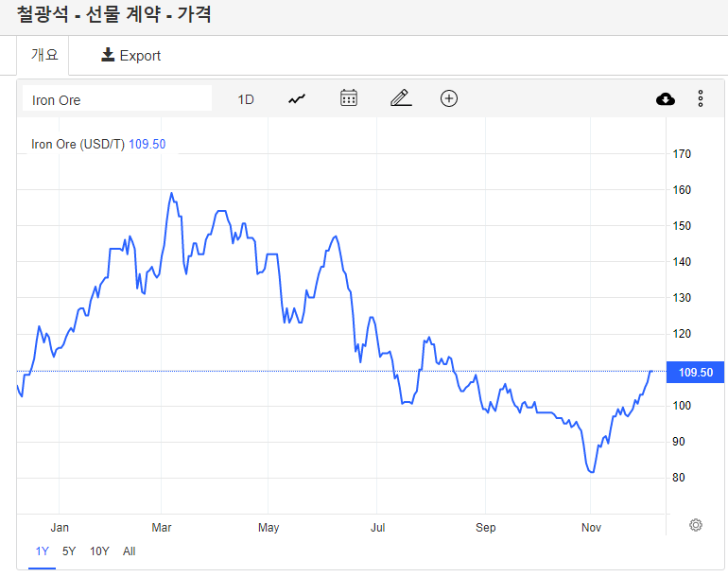The height and width of the screenshot is (577, 728).
Task: Click the 170 price axis label
Action: pyautogui.click(x=682, y=154)
